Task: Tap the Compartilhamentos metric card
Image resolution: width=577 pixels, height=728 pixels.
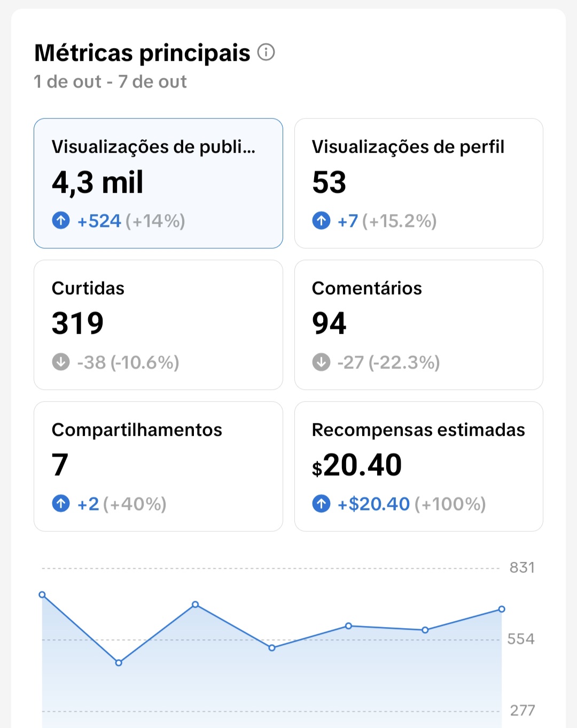Action: coord(158,466)
